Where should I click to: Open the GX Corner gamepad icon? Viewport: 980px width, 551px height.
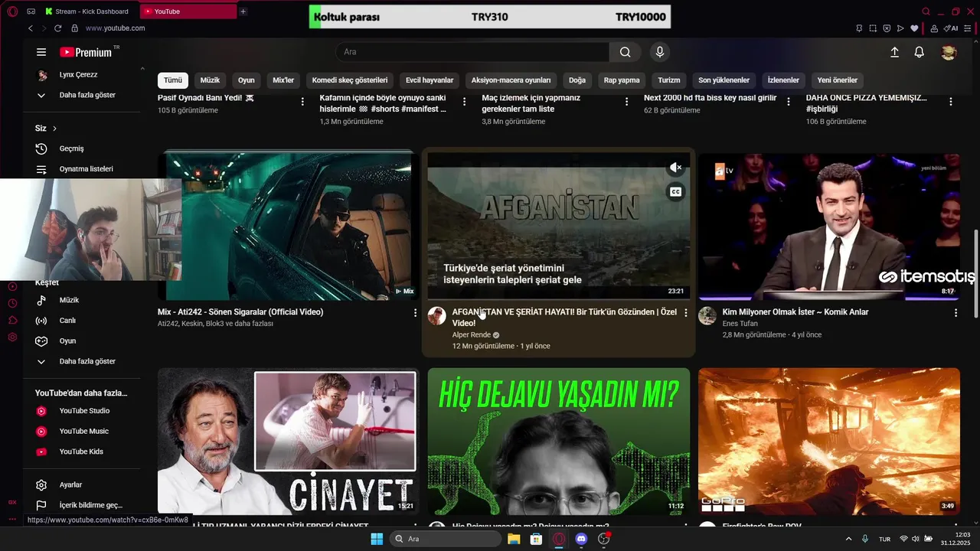click(x=31, y=11)
